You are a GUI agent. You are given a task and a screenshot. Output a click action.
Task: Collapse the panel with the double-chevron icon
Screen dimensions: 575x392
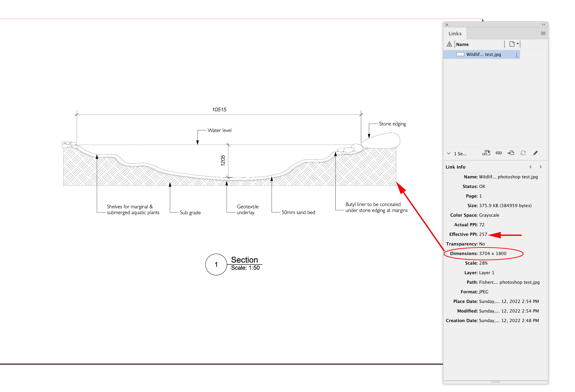tap(543, 24)
